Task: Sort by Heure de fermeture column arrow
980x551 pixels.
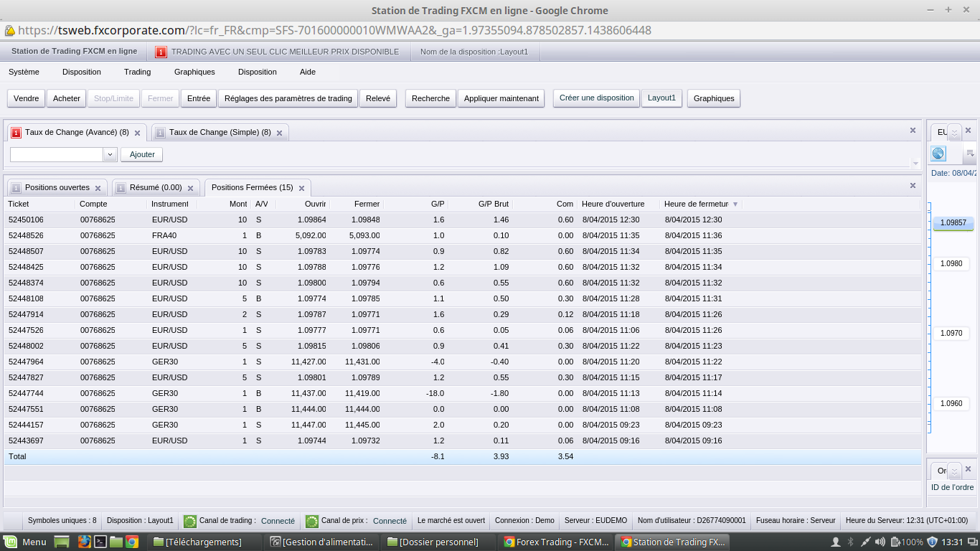Action: coord(735,204)
